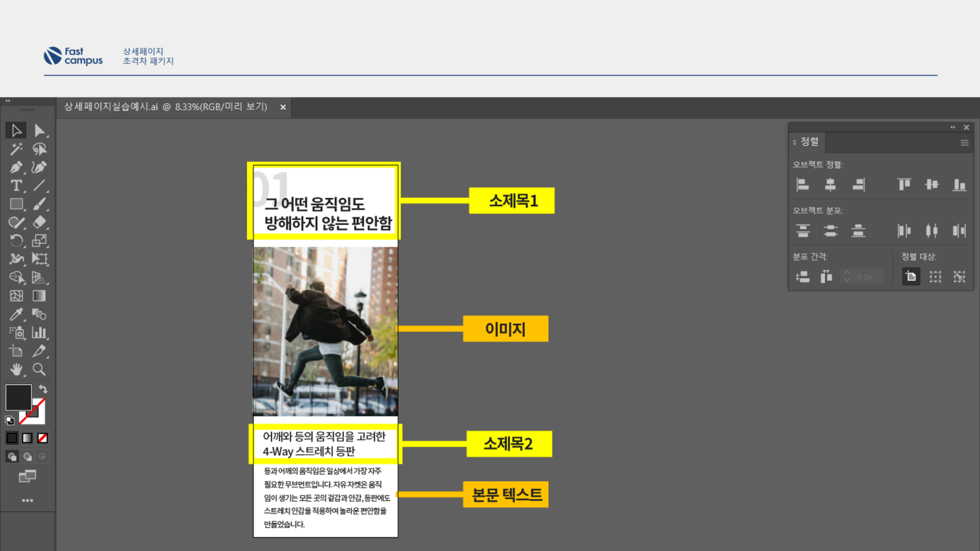Select the Line Segment tool
Screen dimensions: 980x551
click(39, 186)
